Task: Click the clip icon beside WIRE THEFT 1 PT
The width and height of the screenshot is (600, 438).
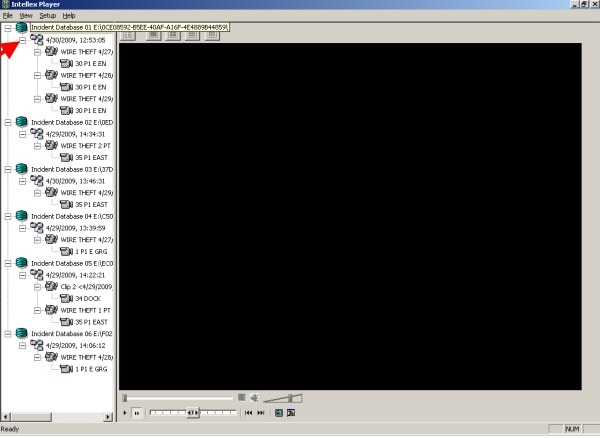Action: click(51, 310)
